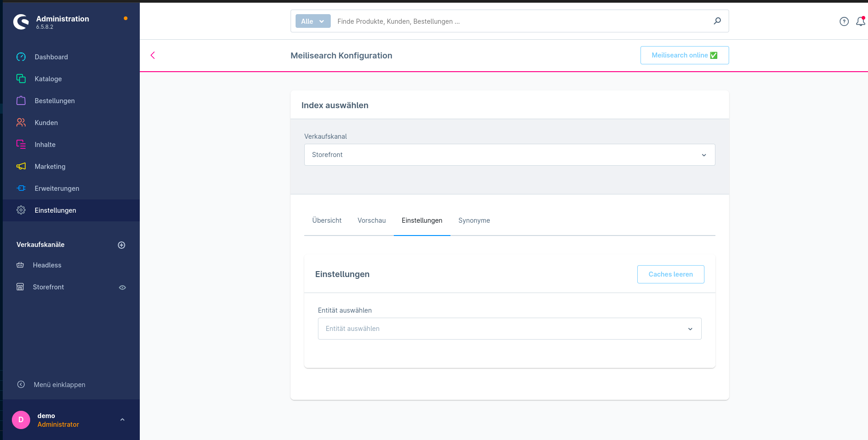The image size is (868, 440).
Task: Add a new Verkaufskanal via plus icon
Action: tap(122, 245)
